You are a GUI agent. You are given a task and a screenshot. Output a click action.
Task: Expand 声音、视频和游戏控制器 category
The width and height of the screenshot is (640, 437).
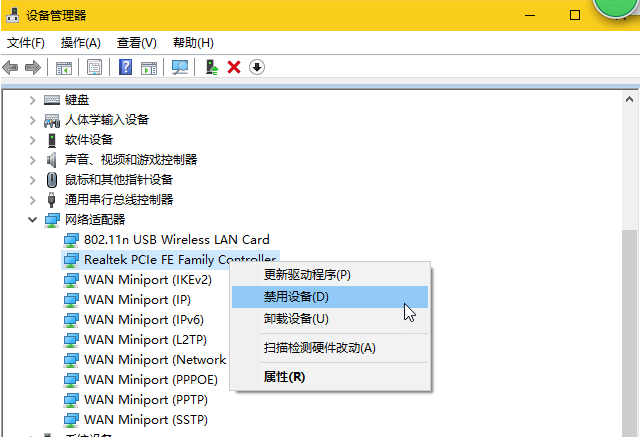coord(33,160)
